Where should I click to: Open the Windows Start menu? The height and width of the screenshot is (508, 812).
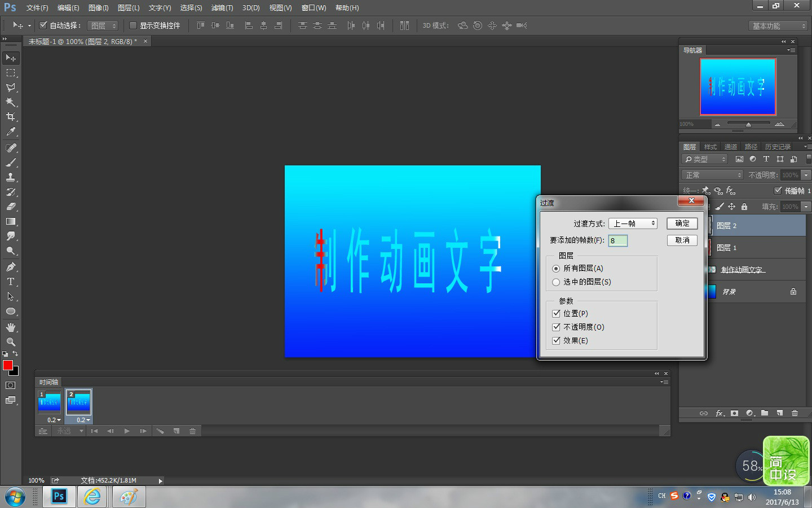click(15, 497)
